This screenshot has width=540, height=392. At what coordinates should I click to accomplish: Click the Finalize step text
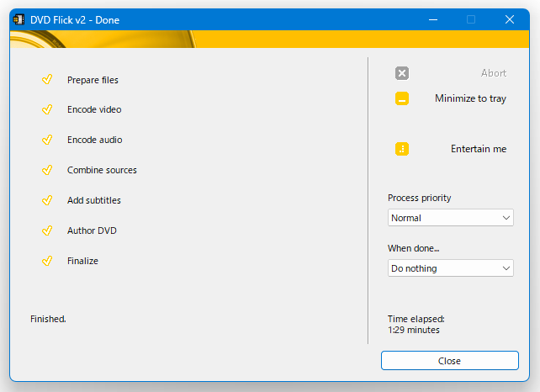click(x=82, y=261)
